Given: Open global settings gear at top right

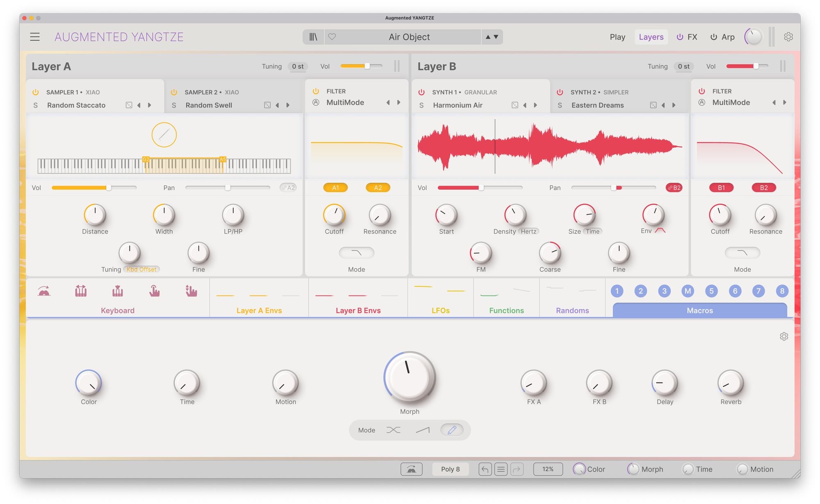Looking at the screenshot, I should coord(788,37).
